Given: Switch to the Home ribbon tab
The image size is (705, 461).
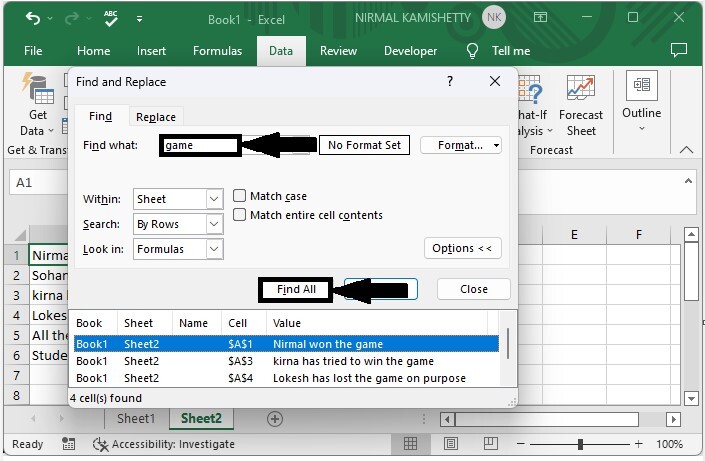Looking at the screenshot, I should (94, 51).
